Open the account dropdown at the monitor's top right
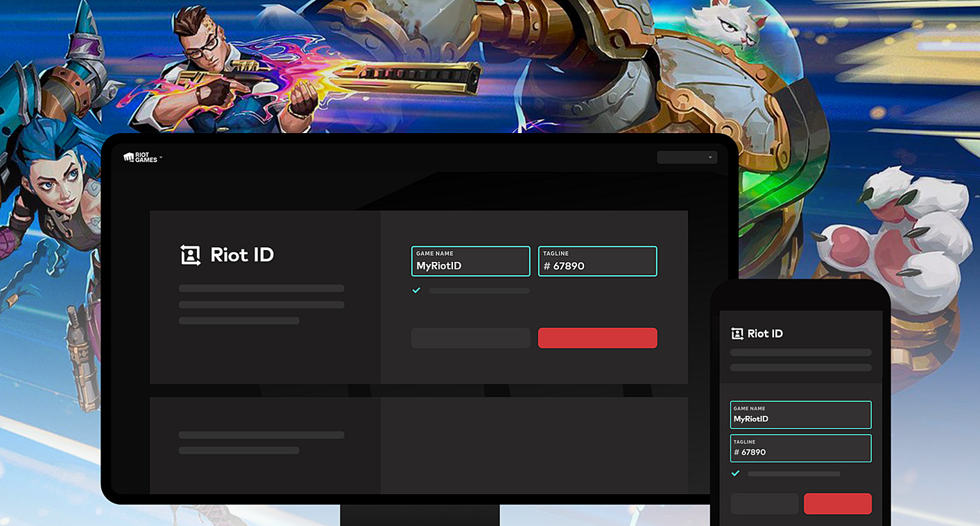The height and width of the screenshot is (526, 980). (x=687, y=157)
